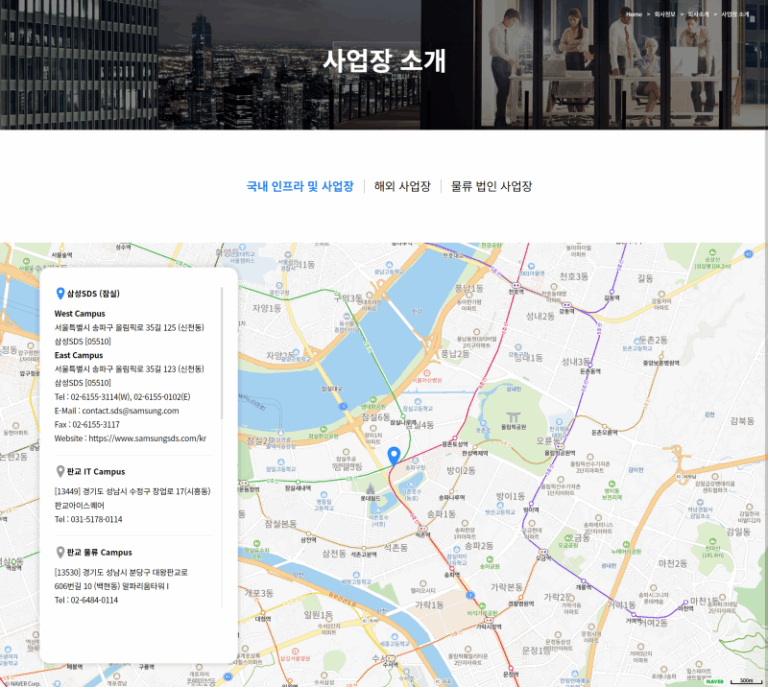768x687 pixels.
Task: Click the blue location marker on the map
Action: 394,455
